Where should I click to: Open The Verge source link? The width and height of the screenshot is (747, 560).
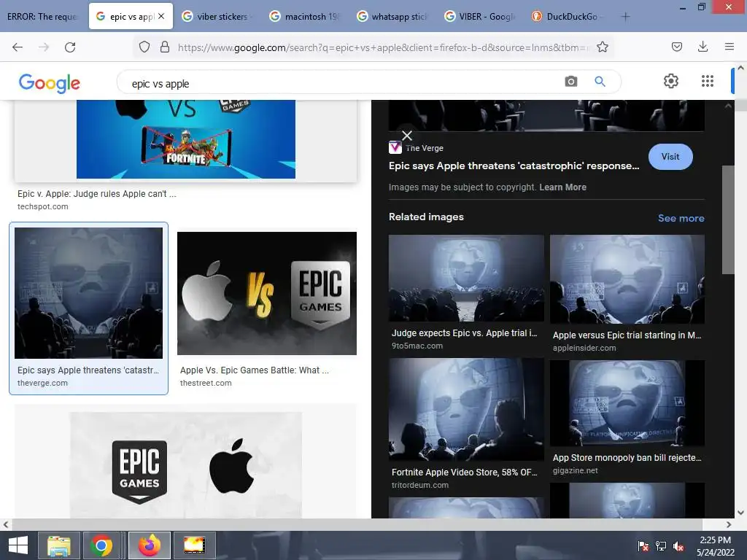click(425, 148)
